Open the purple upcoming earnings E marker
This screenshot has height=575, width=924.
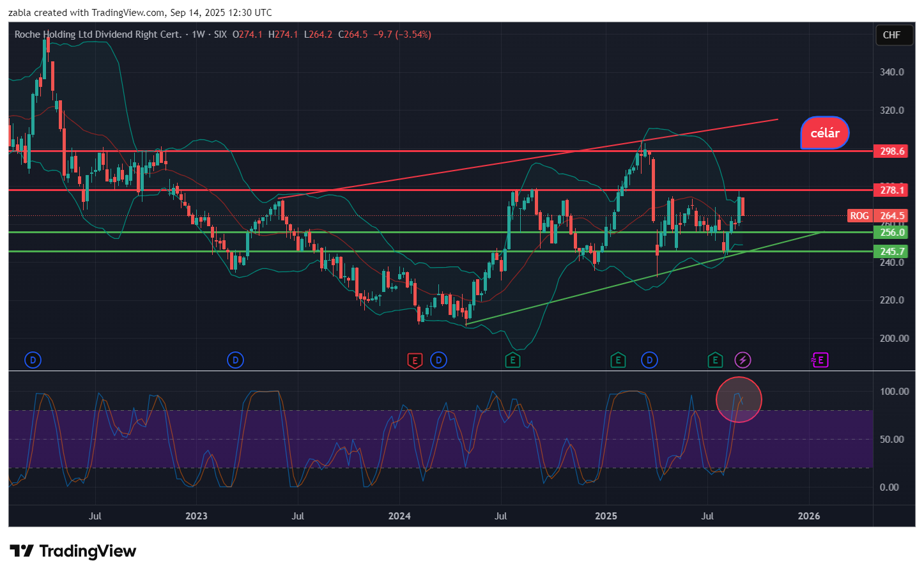coord(820,360)
